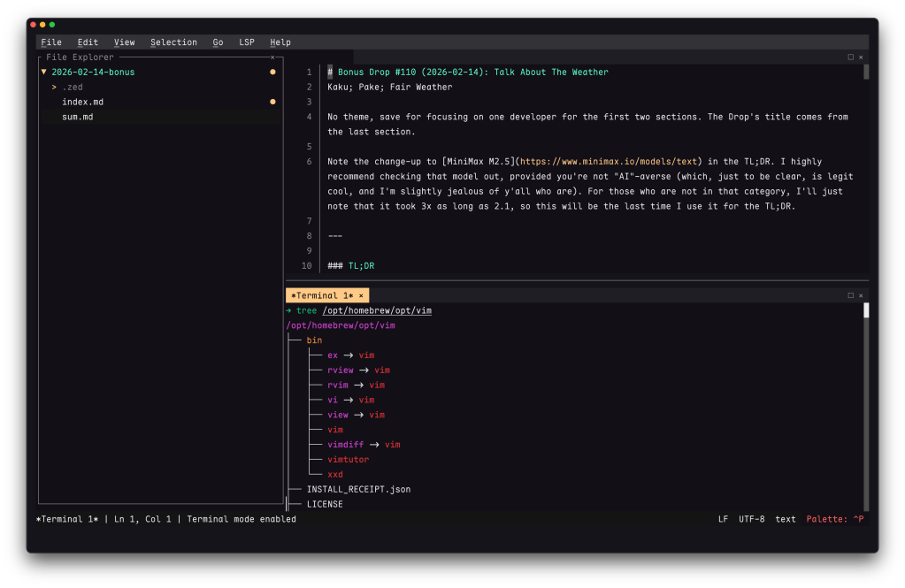Select sum.md in the file explorer
Screen dimensions: 905x588
pos(77,117)
